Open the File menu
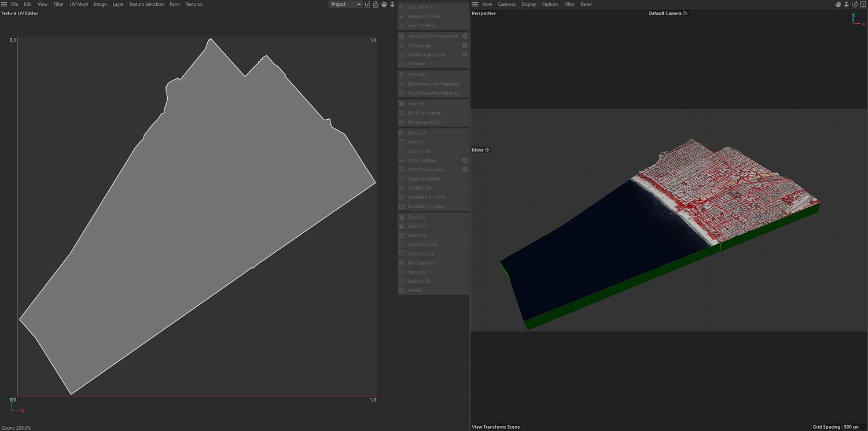The height and width of the screenshot is (431, 868). [14, 4]
